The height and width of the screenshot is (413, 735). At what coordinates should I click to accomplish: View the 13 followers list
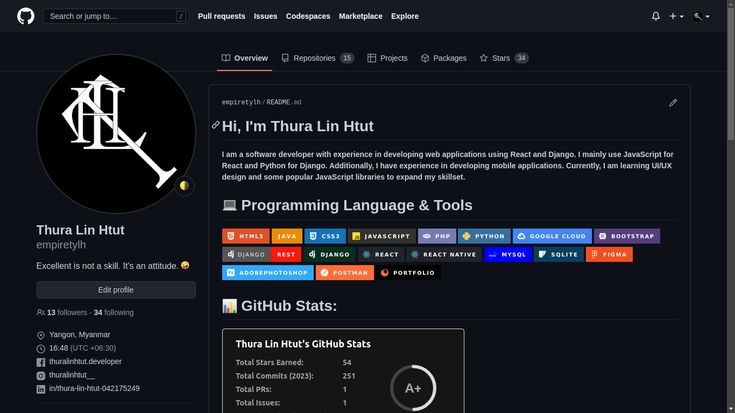coord(67,312)
